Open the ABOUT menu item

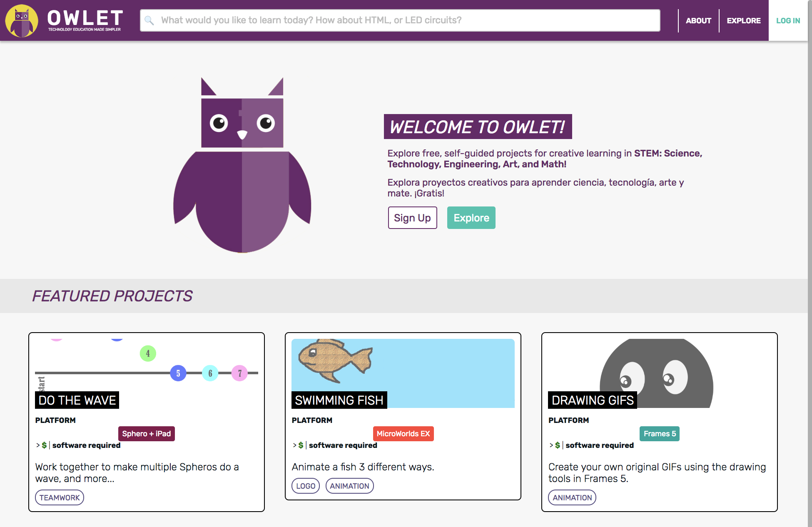pyautogui.click(x=698, y=20)
